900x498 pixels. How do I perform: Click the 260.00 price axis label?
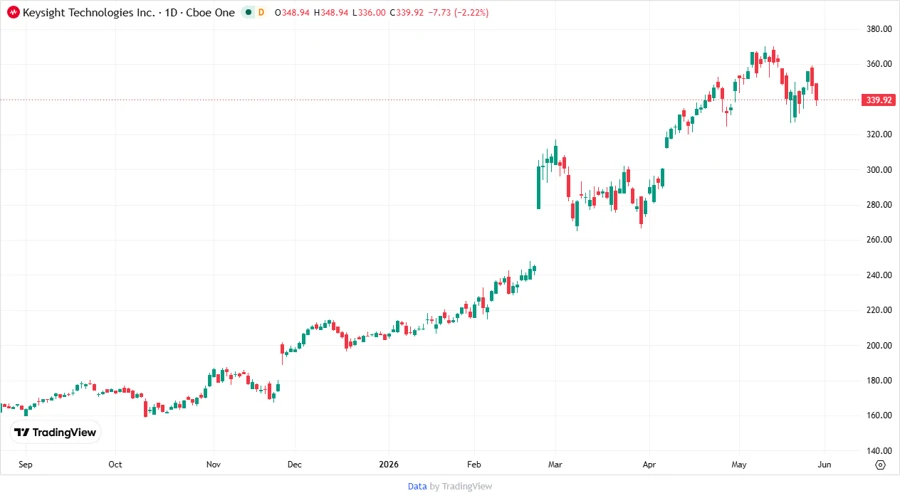[879, 240]
